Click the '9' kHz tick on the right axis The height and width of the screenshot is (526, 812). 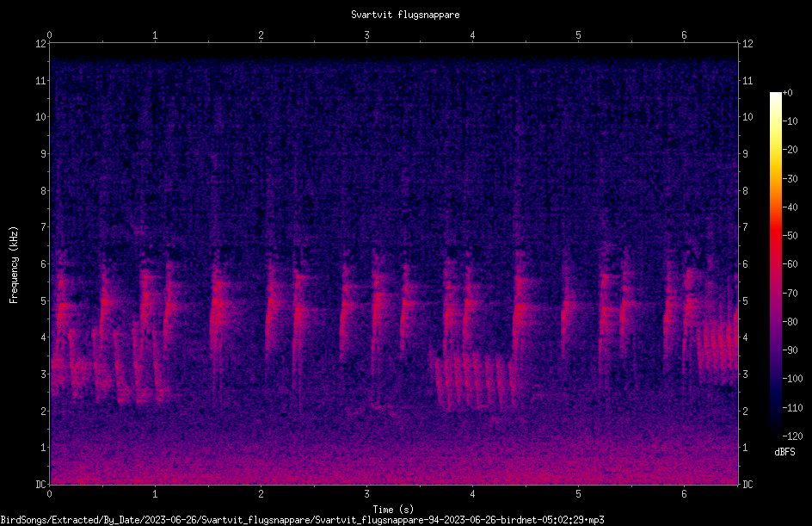tap(745, 153)
